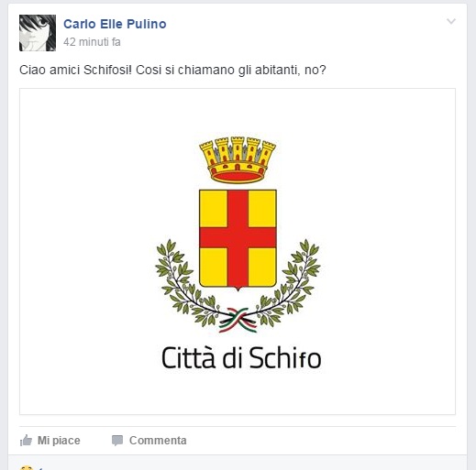Click the speech bubble Commenta icon
The image size is (476, 470).
[x=117, y=440]
